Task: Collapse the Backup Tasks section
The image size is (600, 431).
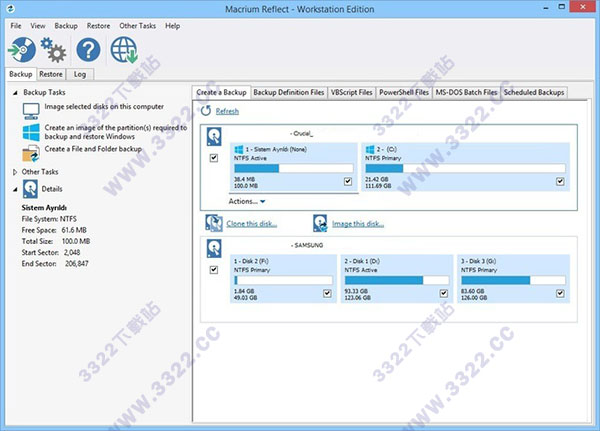Action: click(15, 93)
